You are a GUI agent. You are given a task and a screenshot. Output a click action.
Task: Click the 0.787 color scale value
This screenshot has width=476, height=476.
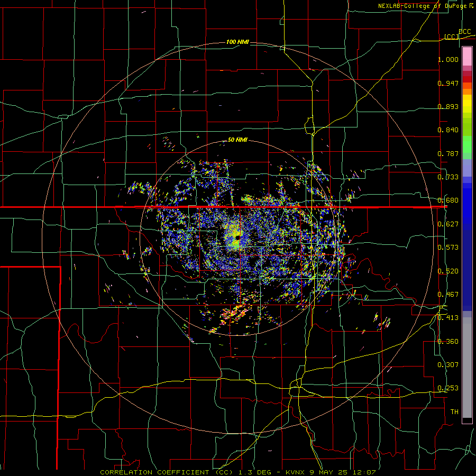448,153
